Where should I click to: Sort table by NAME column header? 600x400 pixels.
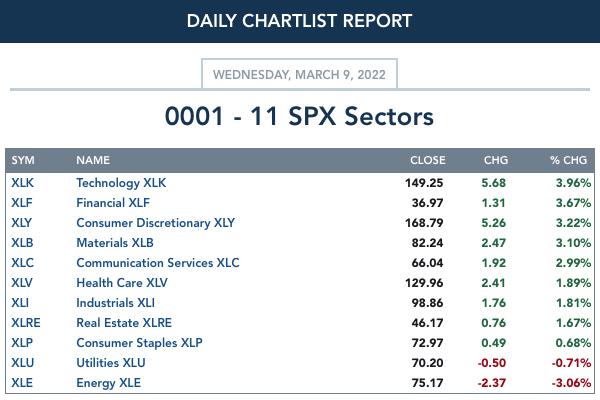click(x=93, y=160)
